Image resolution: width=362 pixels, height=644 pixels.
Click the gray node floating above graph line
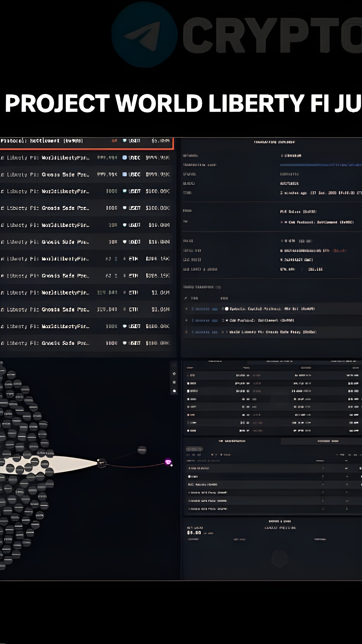(x=142, y=450)
